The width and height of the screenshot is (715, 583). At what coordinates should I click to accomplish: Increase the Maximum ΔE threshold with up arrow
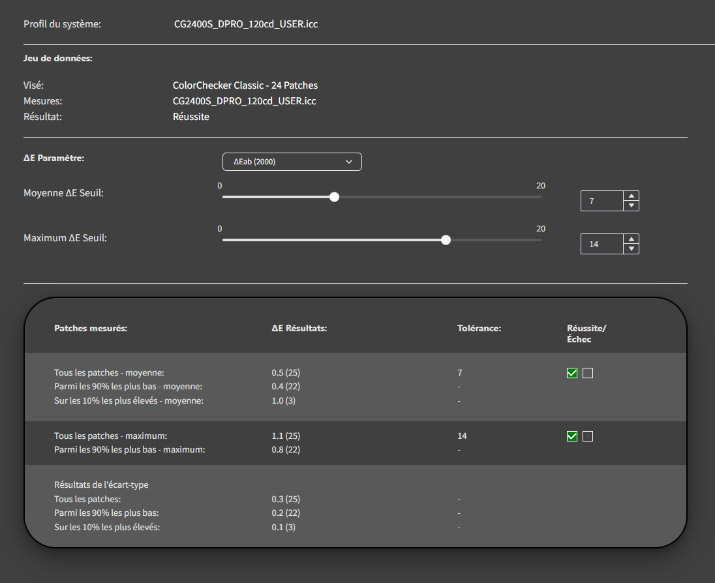630,239
